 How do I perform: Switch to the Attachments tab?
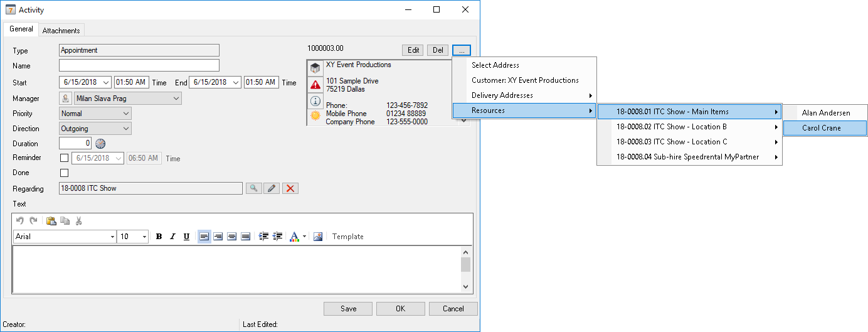tap(61, 30)
